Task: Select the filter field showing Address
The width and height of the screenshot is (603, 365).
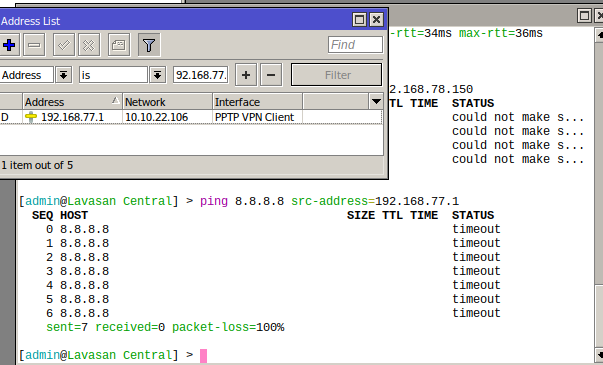Action: tap(27, 75)
